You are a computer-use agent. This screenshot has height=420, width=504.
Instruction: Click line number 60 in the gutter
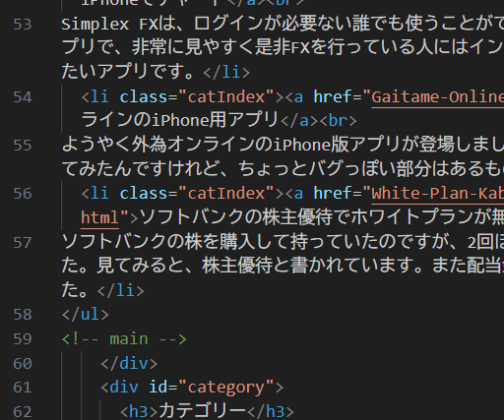coord(23,363)
